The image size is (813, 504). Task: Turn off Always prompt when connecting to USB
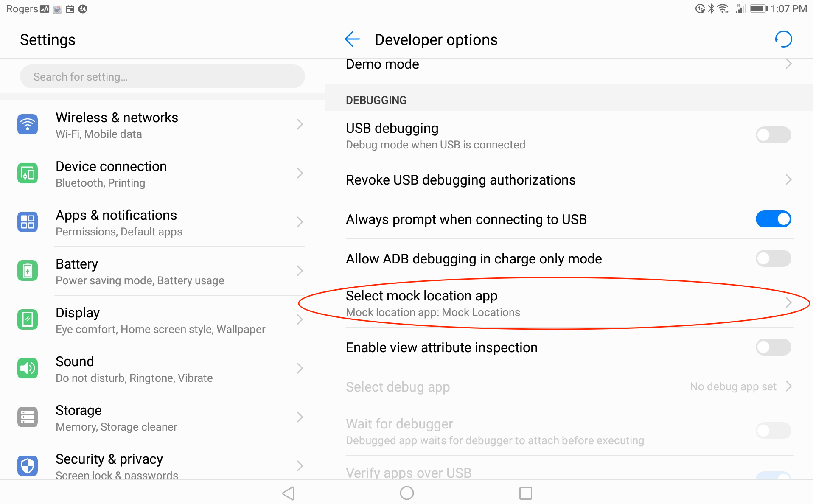point(773,219)
